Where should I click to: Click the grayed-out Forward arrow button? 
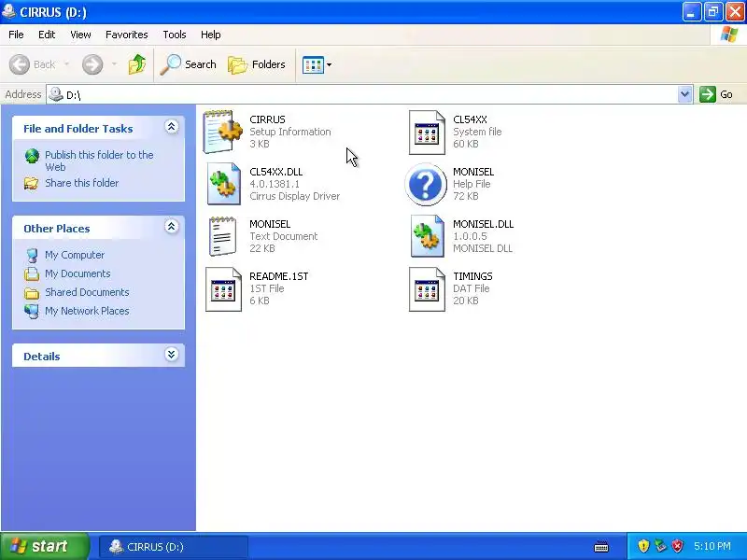[92, 64]
